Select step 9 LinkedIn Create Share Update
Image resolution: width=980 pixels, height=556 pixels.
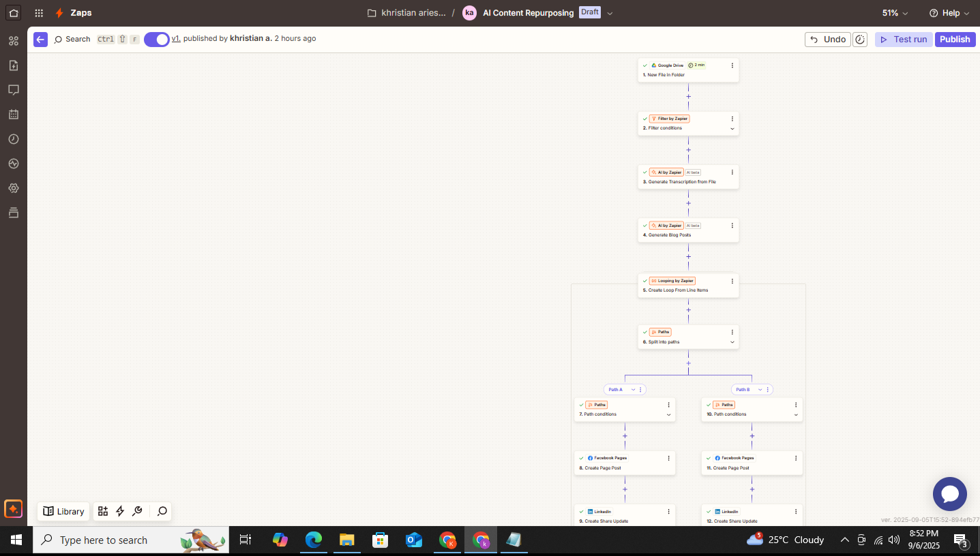[625, 515]
